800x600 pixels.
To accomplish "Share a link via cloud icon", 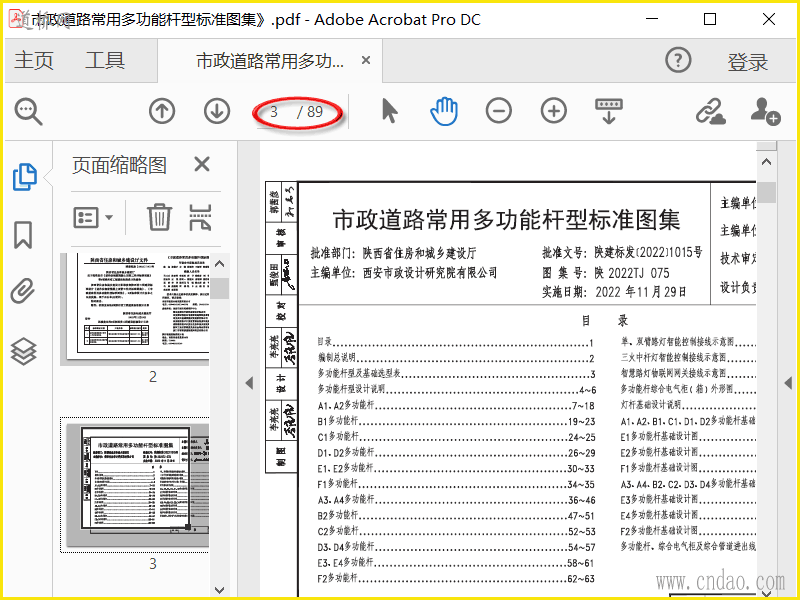I will click(711, 111).
